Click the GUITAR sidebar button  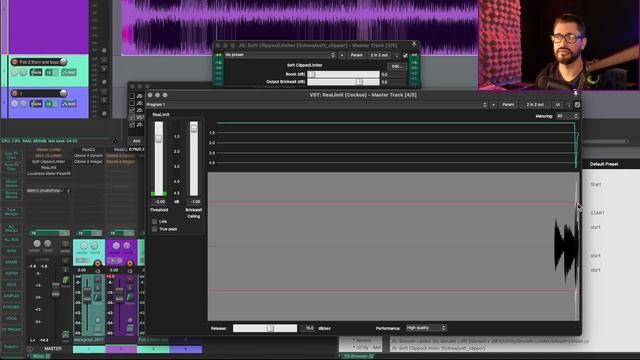pyautogui.click(x=11, y=273)
